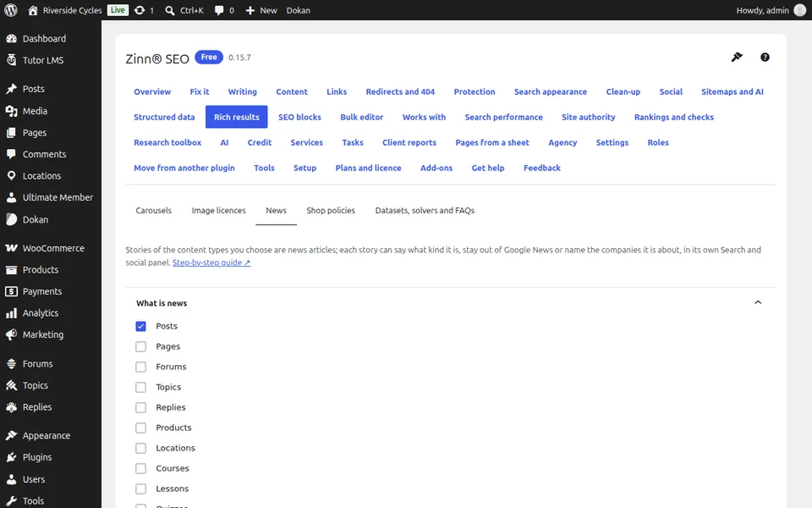
Task: Click the WooCommerce sidebar icon
Action: coord(11,248)
